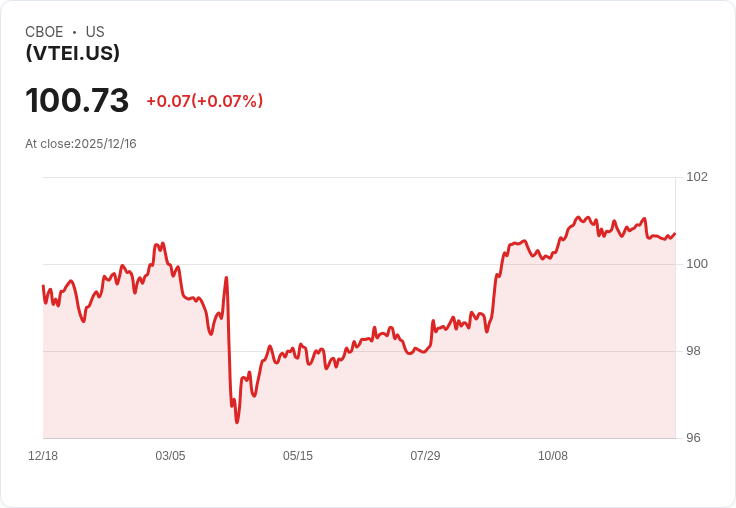The image size is (736, 508).
Task: Click the 96 y-axis label
Action: point(693,438)
